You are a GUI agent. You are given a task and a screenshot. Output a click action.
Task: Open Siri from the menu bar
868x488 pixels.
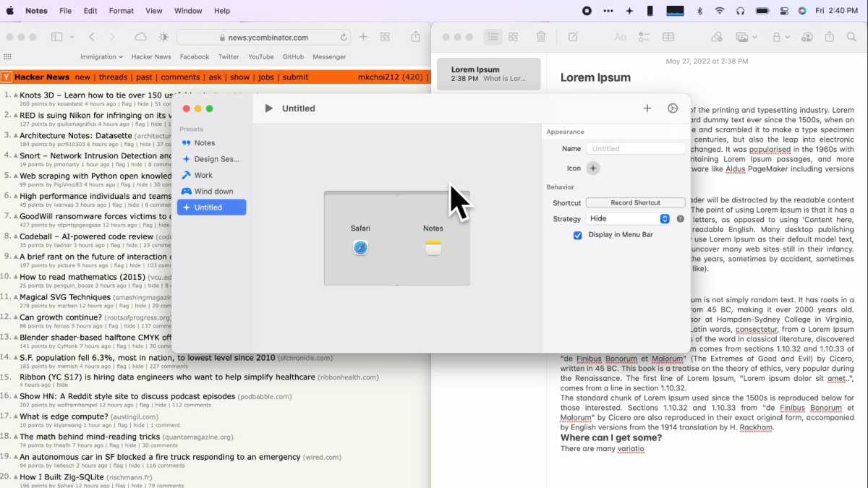[802, 11]
